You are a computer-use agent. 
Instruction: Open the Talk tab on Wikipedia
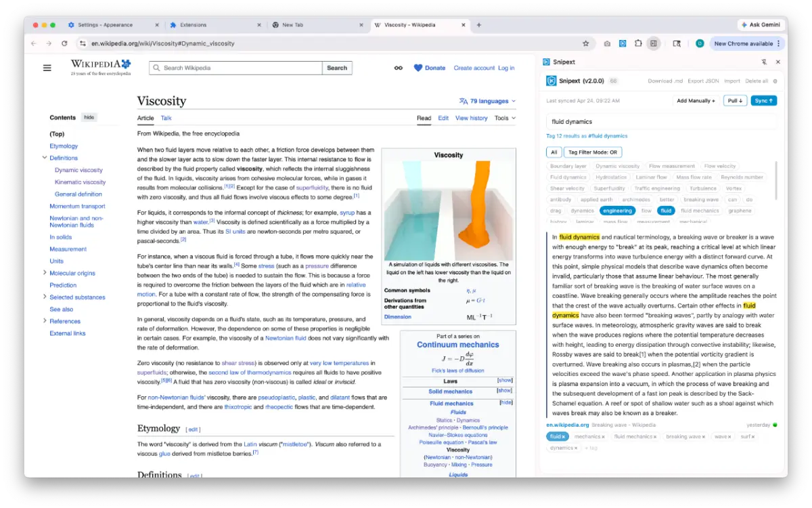click(166, 118)
